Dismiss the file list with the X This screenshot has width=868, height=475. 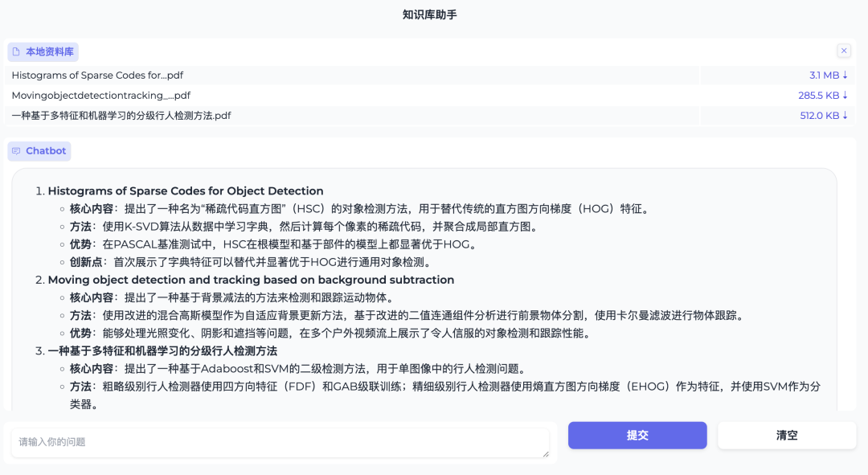coord(844,50)
